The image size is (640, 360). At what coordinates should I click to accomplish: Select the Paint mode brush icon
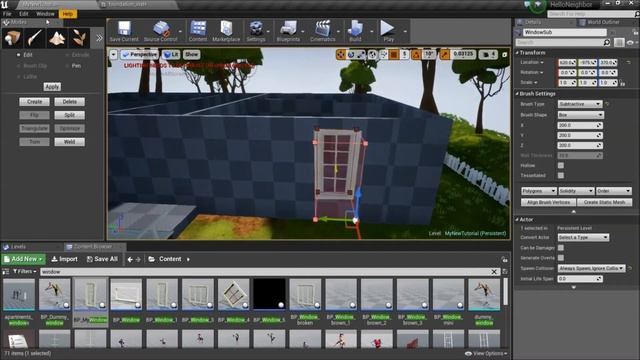click(x=34, y=38)
